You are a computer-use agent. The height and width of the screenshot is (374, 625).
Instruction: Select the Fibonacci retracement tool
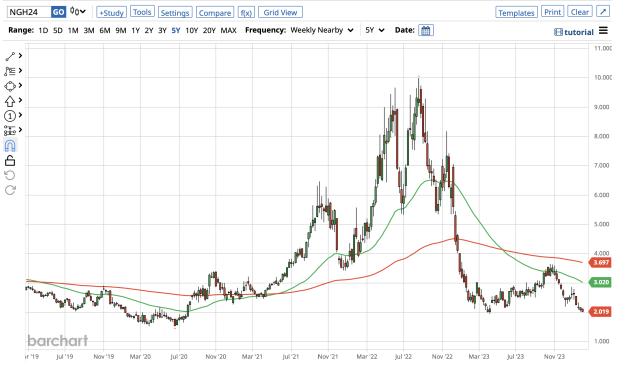[x=10, y=71]
